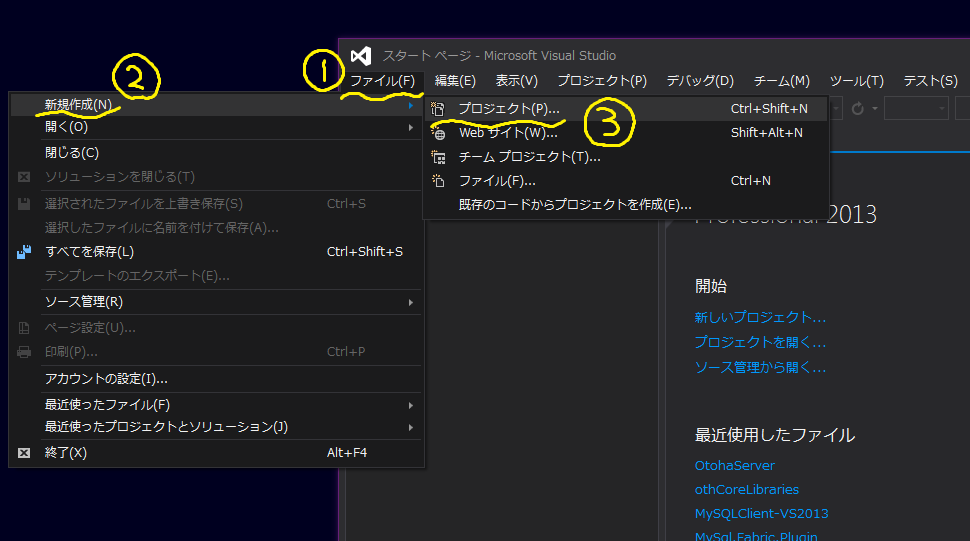Select Web サイト(W)... in New submenu
970x541 pixels.
click(625, 133)
